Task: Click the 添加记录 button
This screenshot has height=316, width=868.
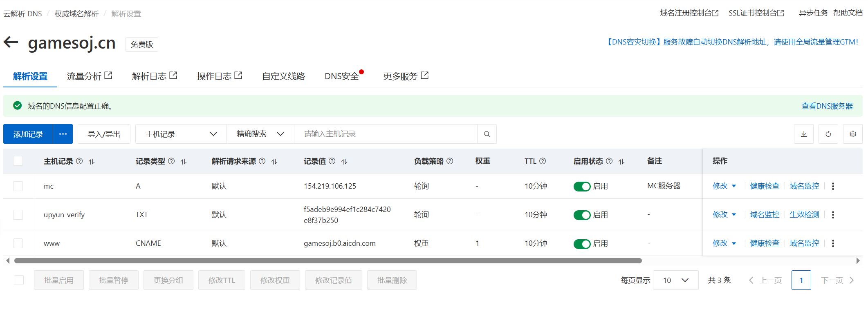Action: click(x=28, y=134)
